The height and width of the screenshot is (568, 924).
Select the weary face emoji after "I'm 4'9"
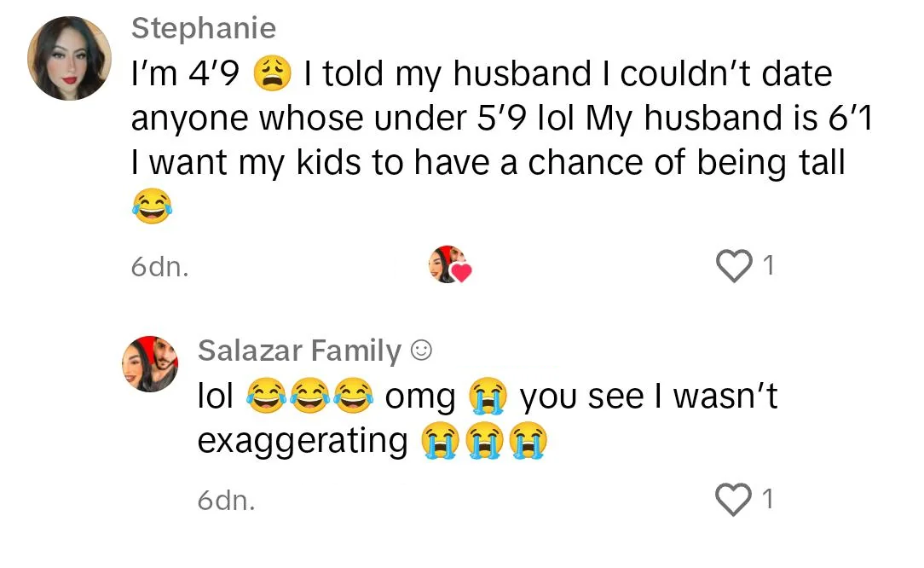(x=272, y=73)
